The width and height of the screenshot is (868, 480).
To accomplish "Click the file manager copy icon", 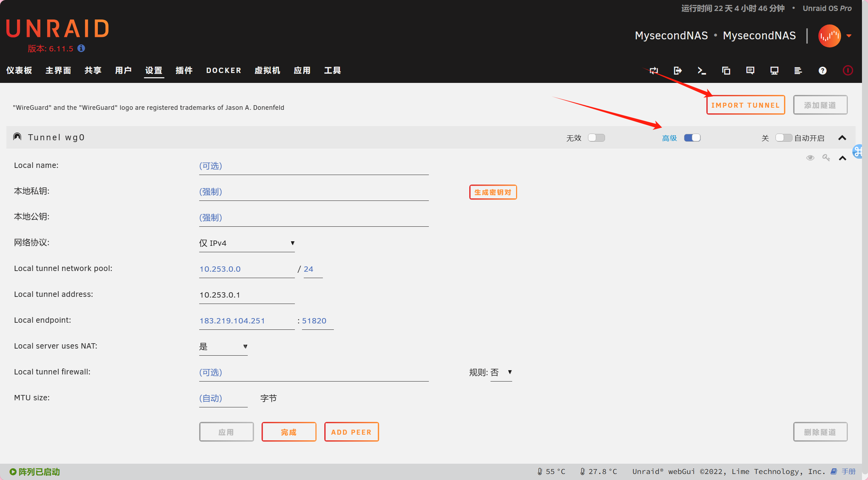I will coord(726,70).
